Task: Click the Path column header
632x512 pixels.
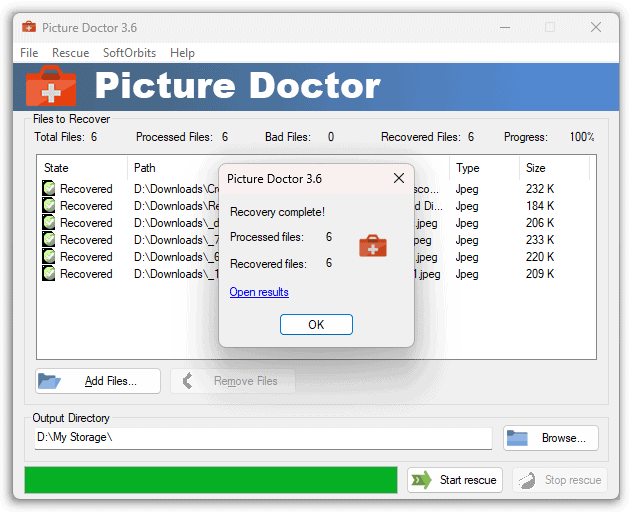Action: (173, 168)
